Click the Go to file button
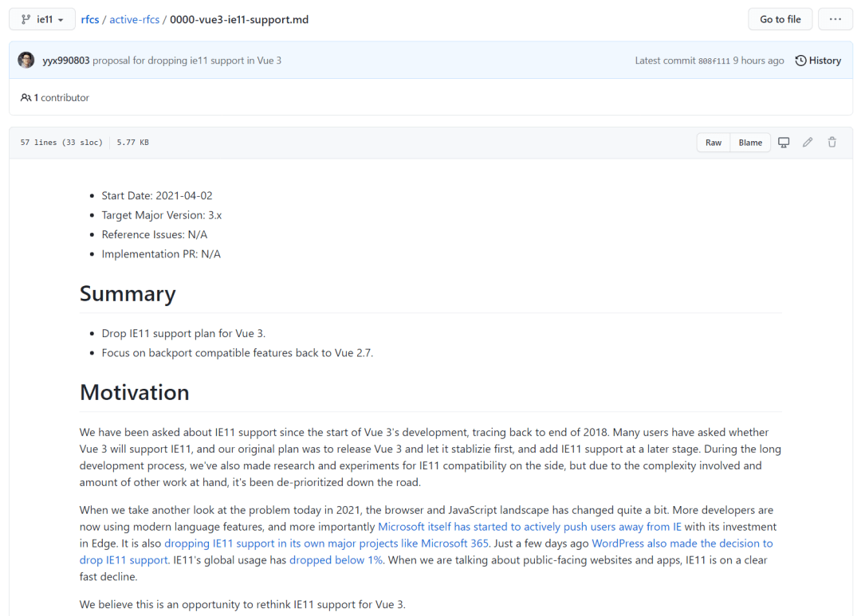The width and height of the screenshot is (861, 616). (x=780, y=19)
